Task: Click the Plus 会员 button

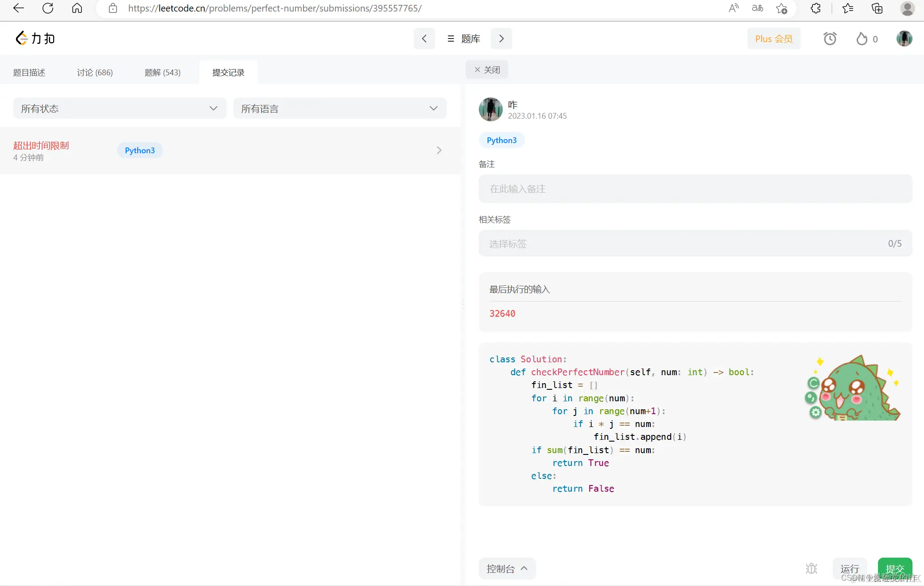Action: coord(773,39)
